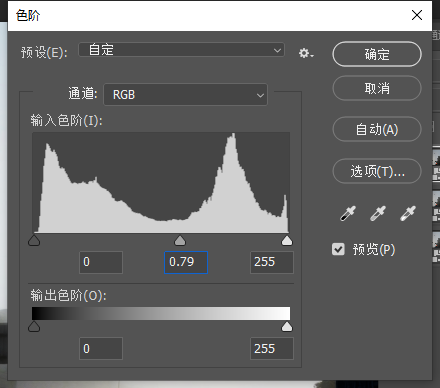Click the midtone value field 0.79
440x388 pixels.
click(x=186, y=262)
